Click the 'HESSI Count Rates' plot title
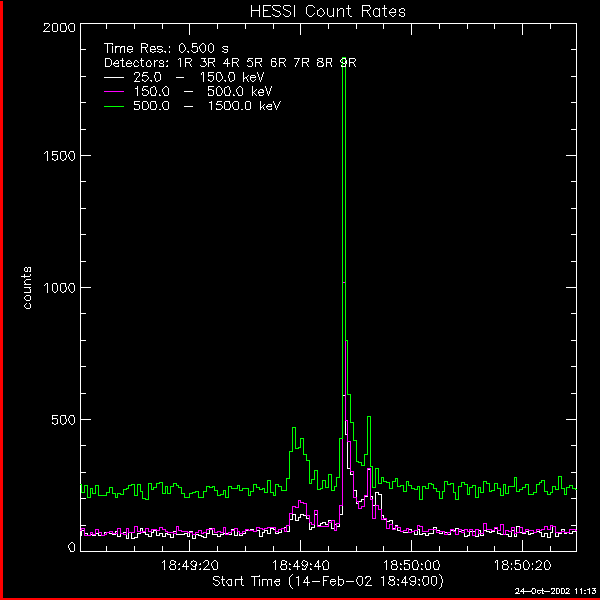Image resolution: width=600 pixels, height=600 pixels. click(x=328, y=11)
